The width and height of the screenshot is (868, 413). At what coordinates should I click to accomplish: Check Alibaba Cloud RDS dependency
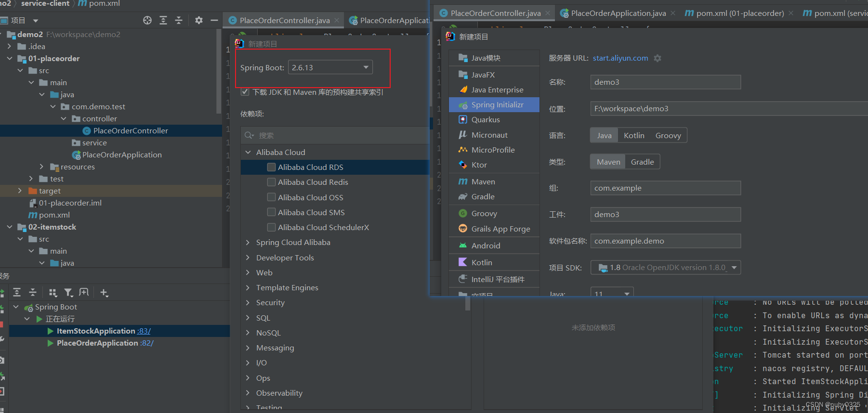pyautogui.click(x=272, y=167)
